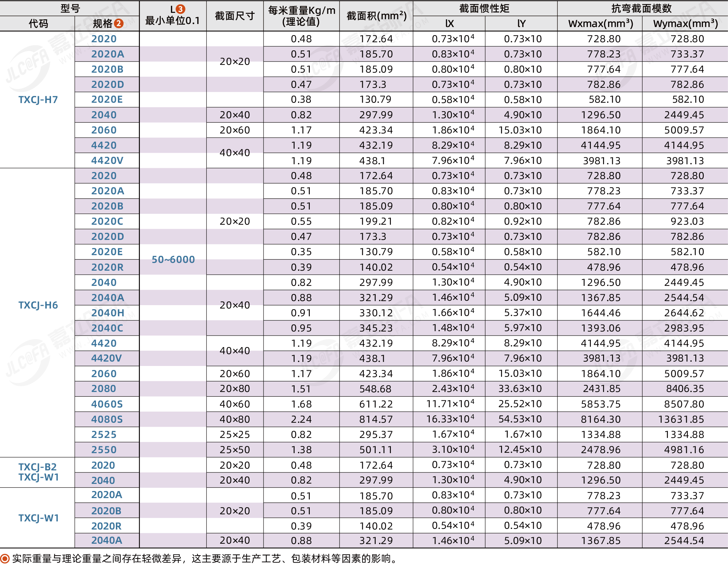Screen dimensions: 728x565
Task: Click the red bullet icon before footnote
Action: pyautogui.click(x=5, y=558)
